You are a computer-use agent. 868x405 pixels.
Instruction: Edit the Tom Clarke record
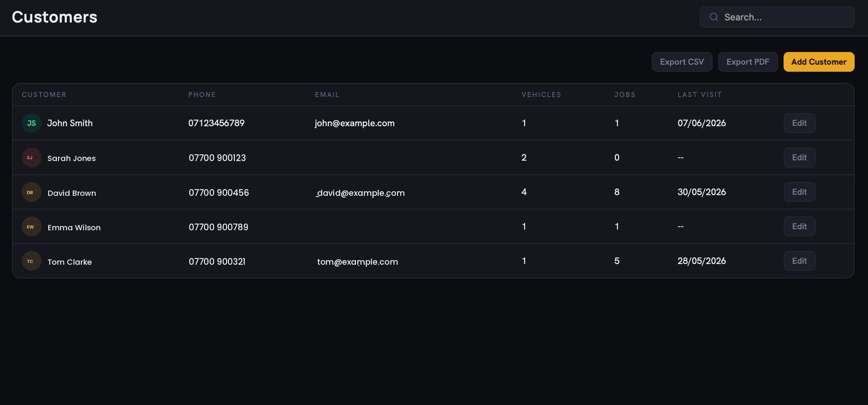(799, 261)
